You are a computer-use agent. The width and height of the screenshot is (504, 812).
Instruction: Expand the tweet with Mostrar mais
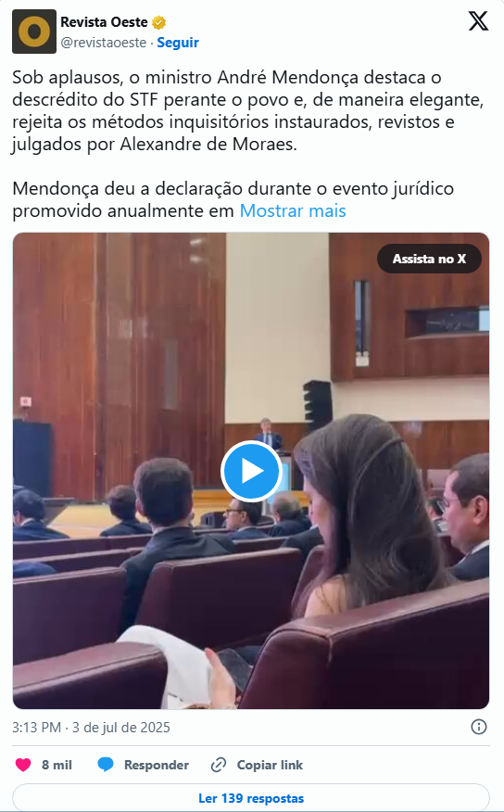[293, 210]
